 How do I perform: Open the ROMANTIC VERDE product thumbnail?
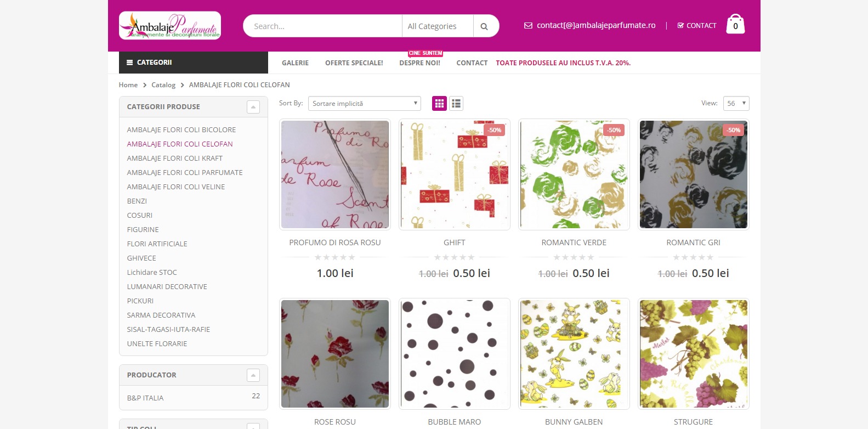574,174
